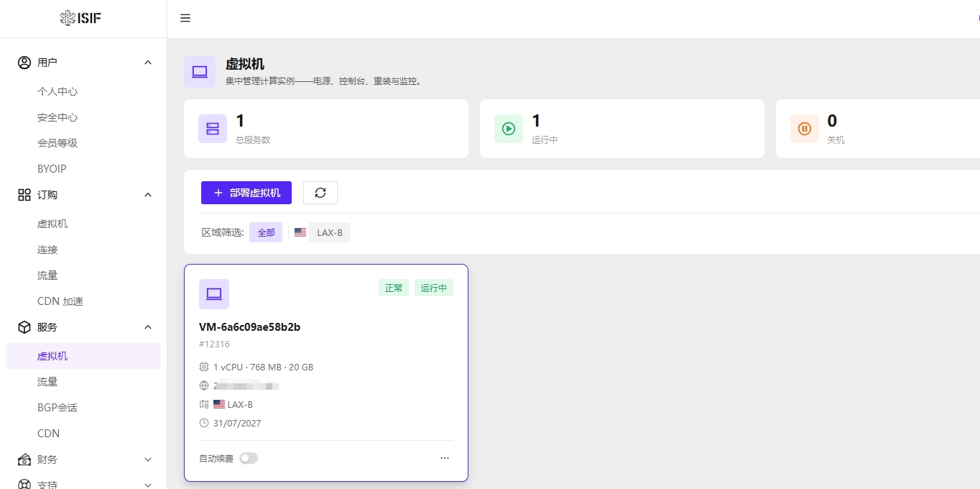Filter region by LAX-B
Screen dimensions: 980x489
330,232
